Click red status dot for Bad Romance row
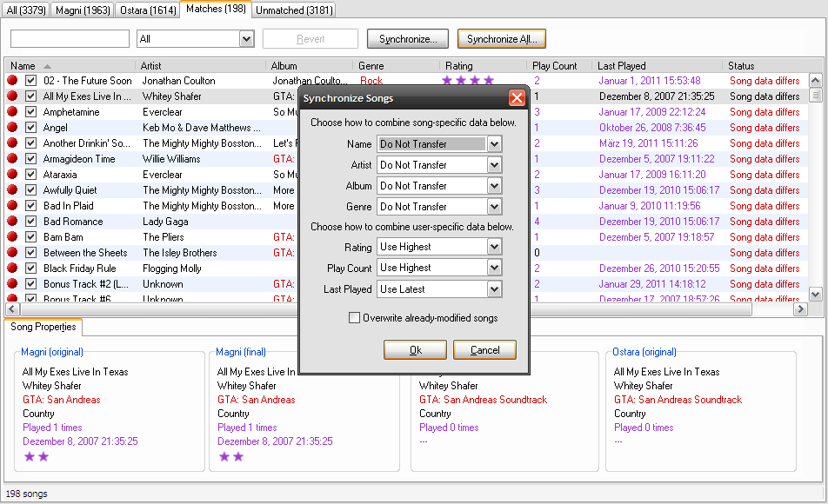 click(x=12, y=221)
